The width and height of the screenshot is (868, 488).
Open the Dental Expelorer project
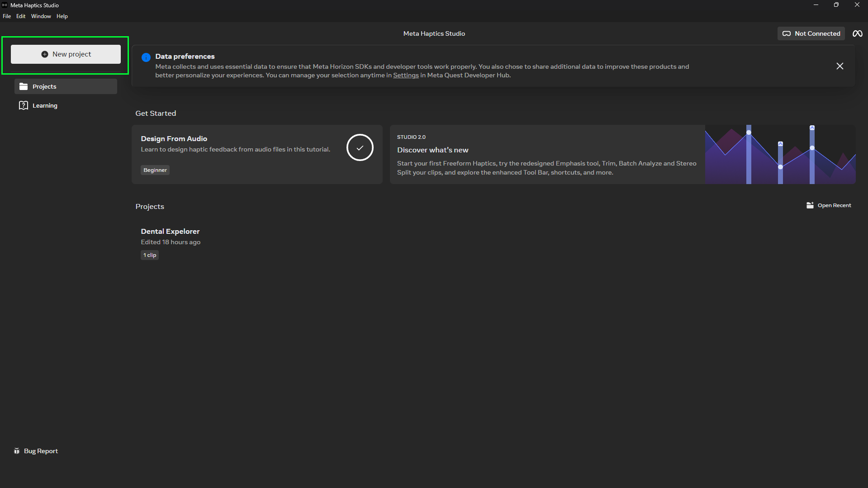(x=170, y=231)
